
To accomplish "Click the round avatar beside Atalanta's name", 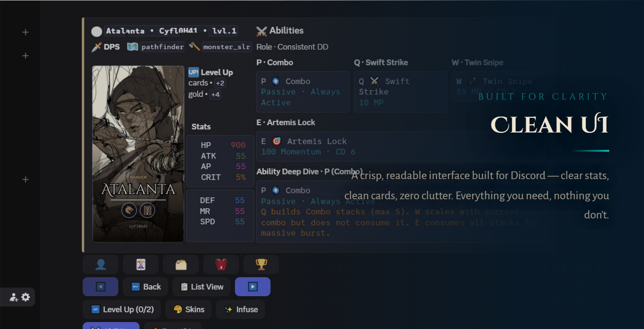I will [97, 32].
